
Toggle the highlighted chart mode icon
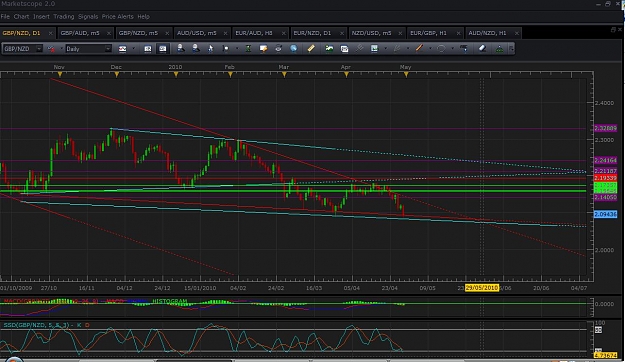(163, 49)
